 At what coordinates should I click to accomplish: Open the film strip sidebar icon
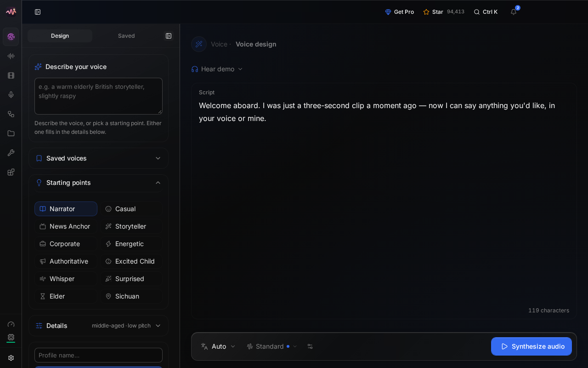coord(11,75)
